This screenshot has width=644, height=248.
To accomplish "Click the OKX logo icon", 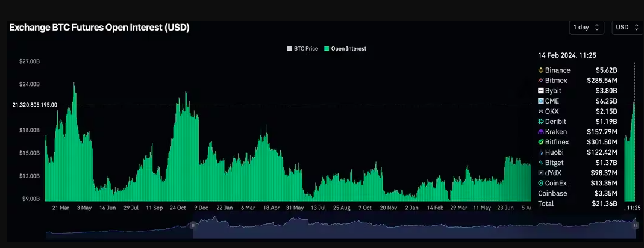I will pos(541,111).
